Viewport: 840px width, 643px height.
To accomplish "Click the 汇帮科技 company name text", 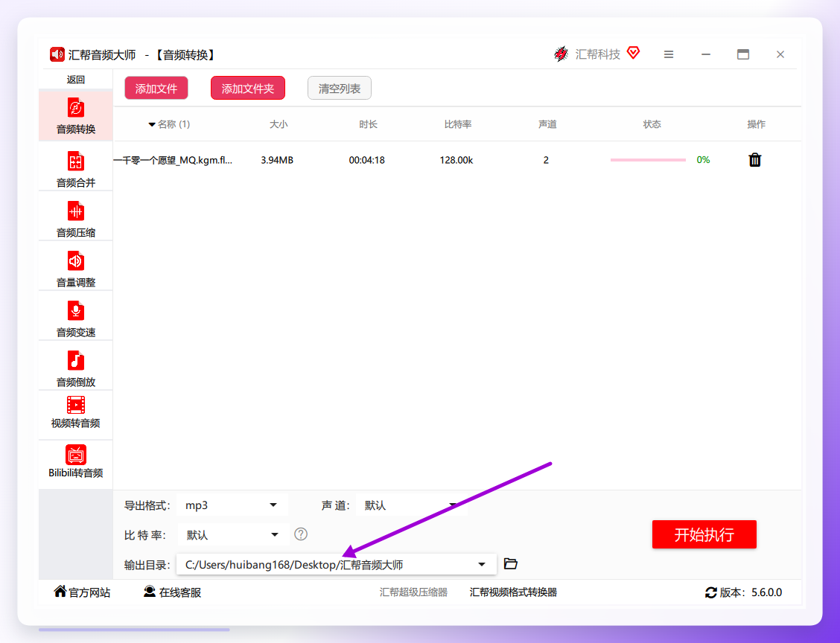I will pyautogui.click(x=598, y=54).
